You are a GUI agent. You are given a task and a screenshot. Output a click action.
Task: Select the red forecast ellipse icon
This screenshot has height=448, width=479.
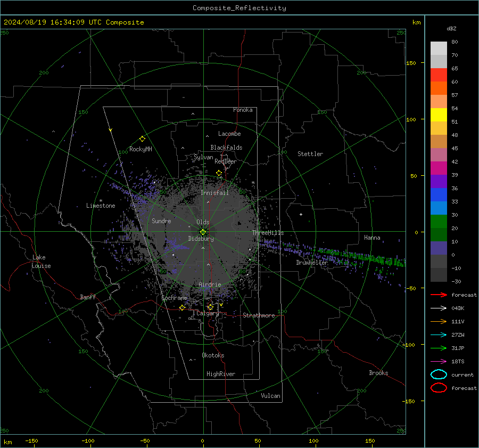[x=439, y=388]
